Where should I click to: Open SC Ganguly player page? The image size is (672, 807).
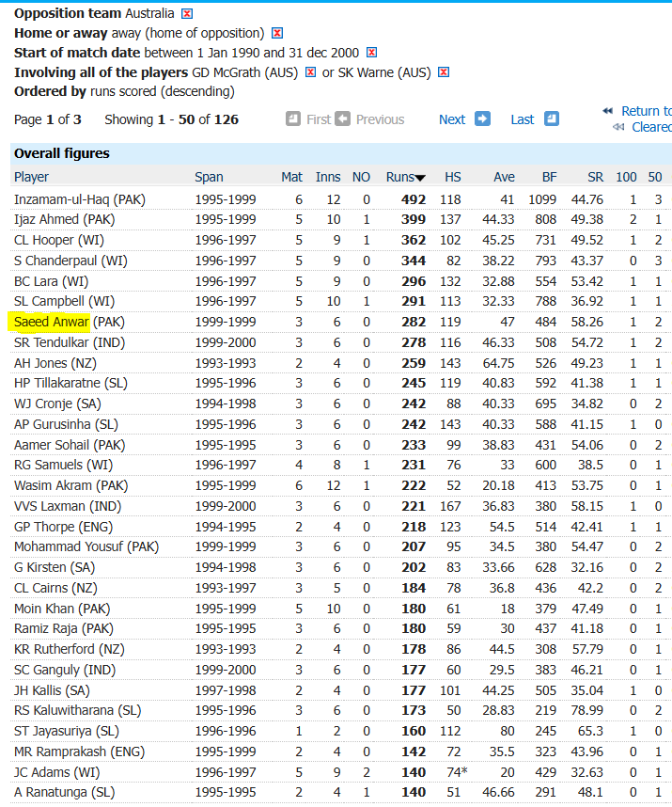tap(47, 670)
